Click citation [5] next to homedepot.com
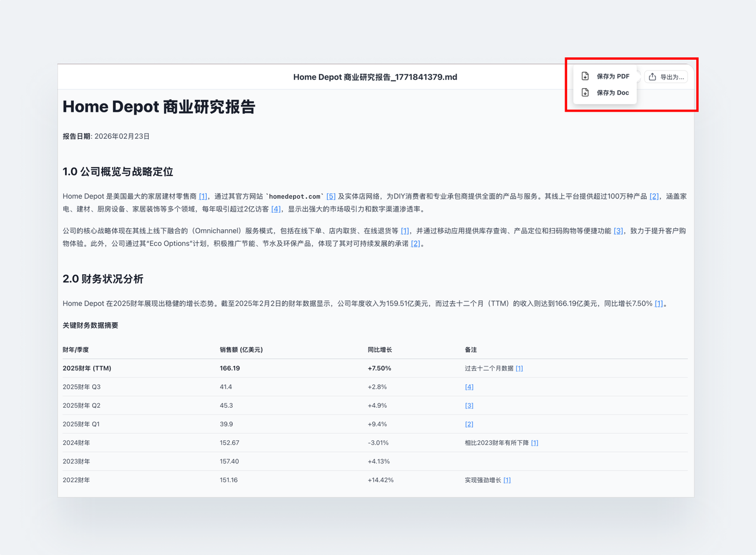Image resolution: width=756 pixels, height=555 pixels. pyautogui.click(x=331, y=196)
